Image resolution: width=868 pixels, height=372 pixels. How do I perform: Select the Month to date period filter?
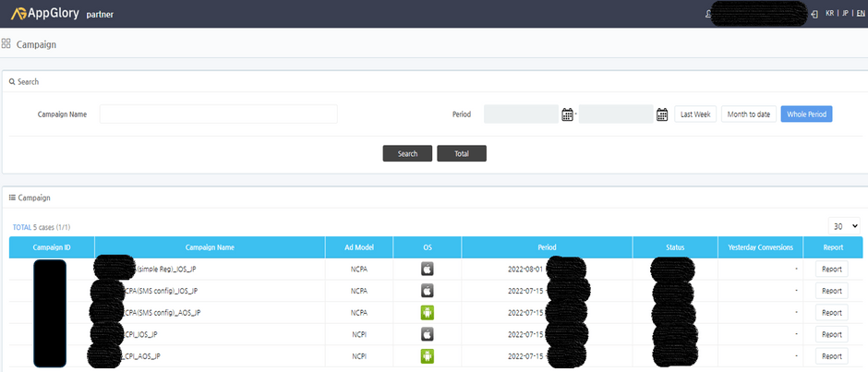click(748, 114)
